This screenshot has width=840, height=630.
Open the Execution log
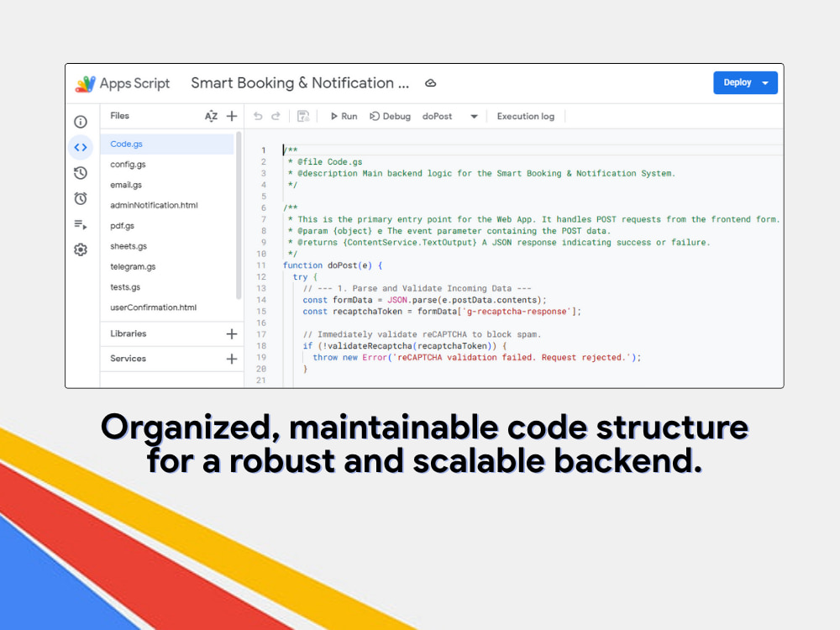coord(526,116)
